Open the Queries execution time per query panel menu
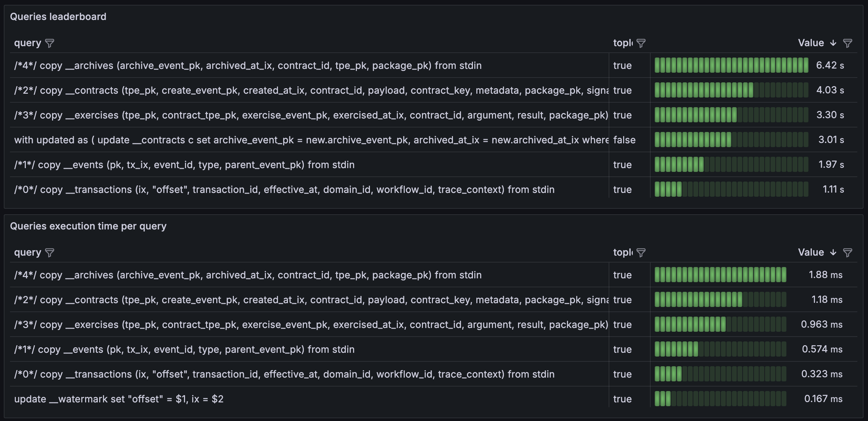Viewport: 868px width, 421px height. (x=88, y=226)
